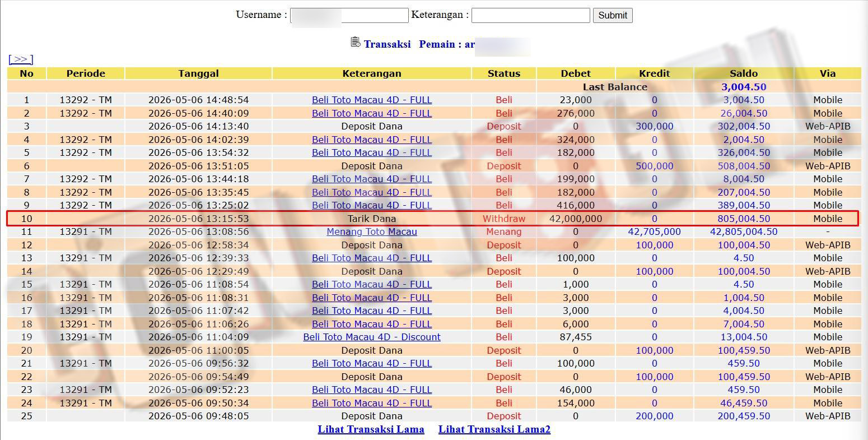This screenshot has height=440, width=868.
Task: Open Beli Toto Macau link dated 13:35:45
Action: point(372,192)
